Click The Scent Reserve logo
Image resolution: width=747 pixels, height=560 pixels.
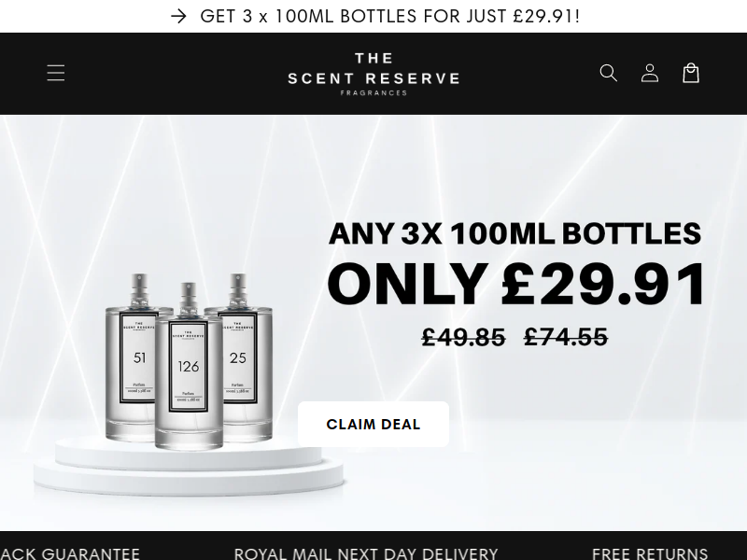click(x=373, y=74)
